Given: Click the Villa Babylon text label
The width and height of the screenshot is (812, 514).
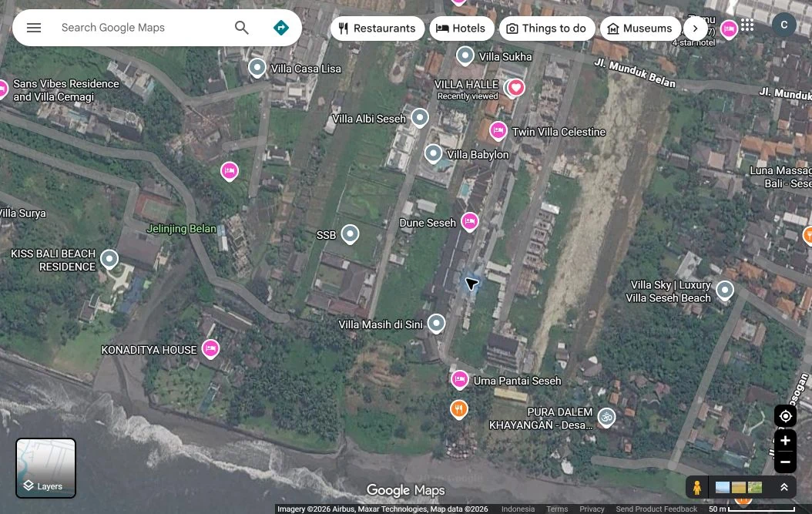Looking at the screenshot, I should pos(478,154).
